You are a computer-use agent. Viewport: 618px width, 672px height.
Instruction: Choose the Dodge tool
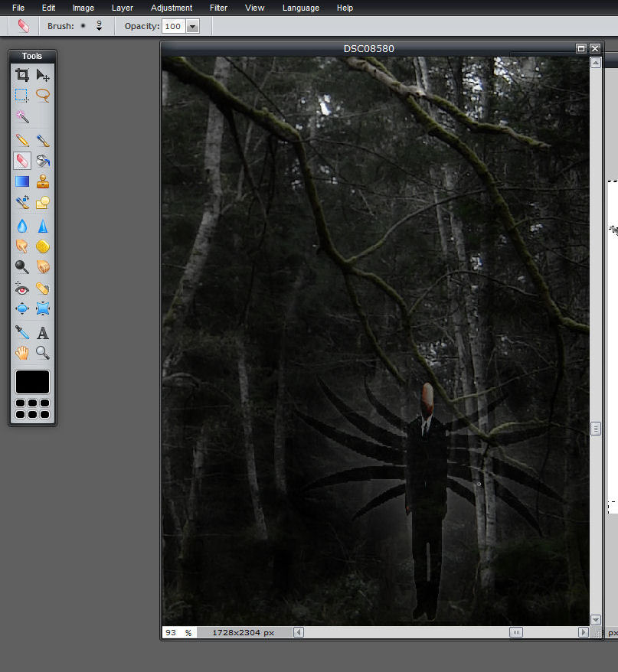coord(22,267)
